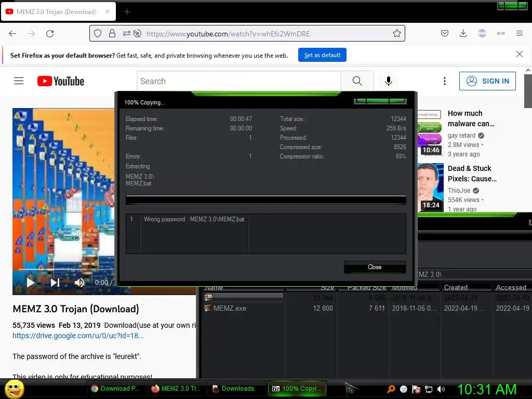
Task: Dismiss the default browser notification bar
Action: point(519,54)
